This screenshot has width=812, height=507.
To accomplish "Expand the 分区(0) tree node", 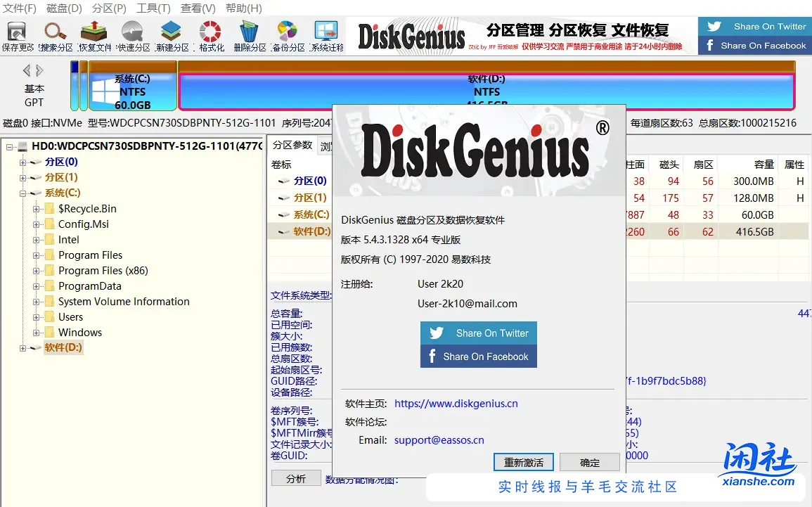I will pyautogui.click(x=22, y=162).
